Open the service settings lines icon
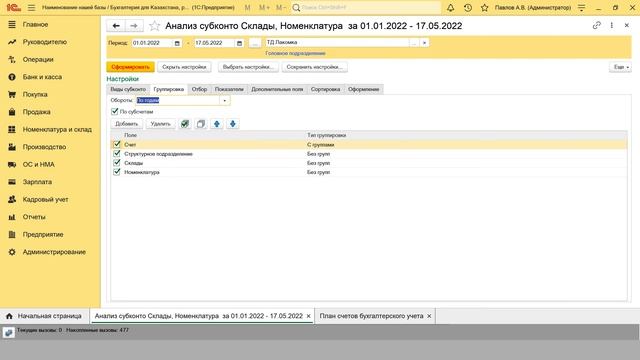The image size is (640, 360). [x=582, y=8]
